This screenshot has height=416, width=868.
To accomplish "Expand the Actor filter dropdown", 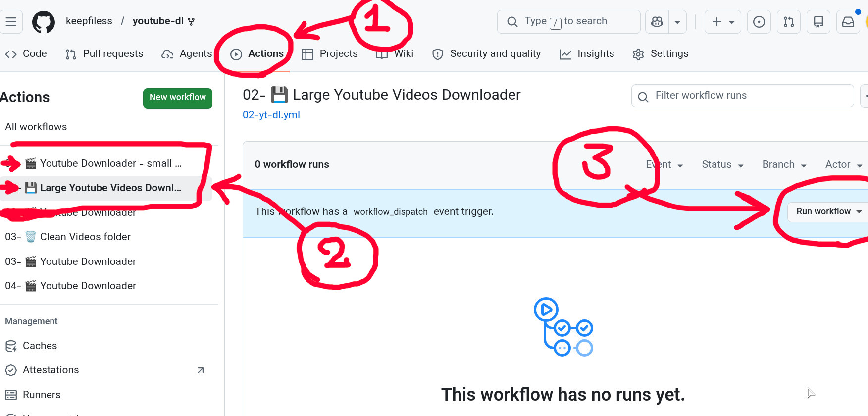I will click(844, 164).
